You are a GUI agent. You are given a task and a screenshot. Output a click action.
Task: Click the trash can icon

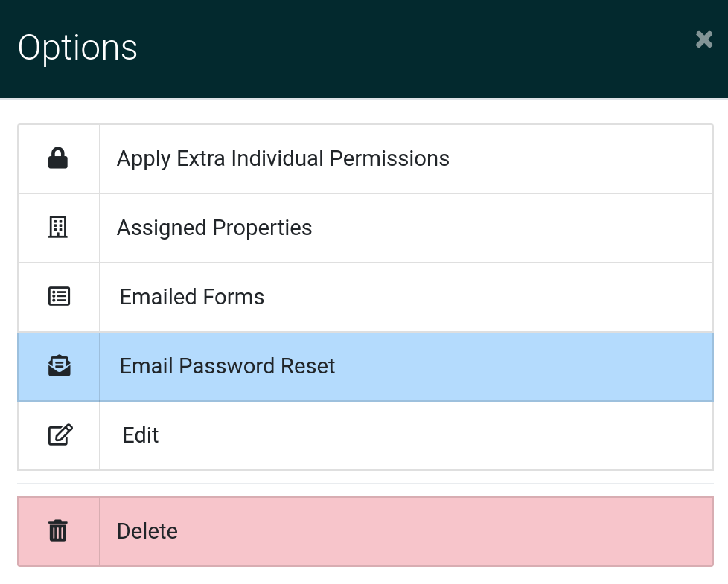pos(58,530)
